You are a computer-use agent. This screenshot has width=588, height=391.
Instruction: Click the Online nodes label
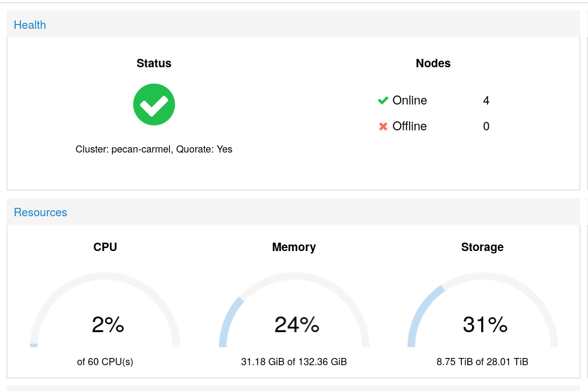click(x=410, y=100)
